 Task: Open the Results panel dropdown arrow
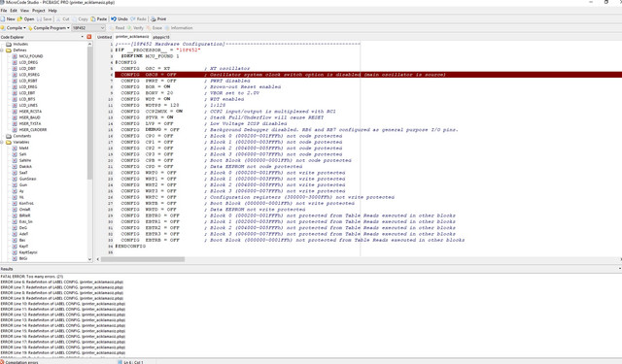pos(620,269)
